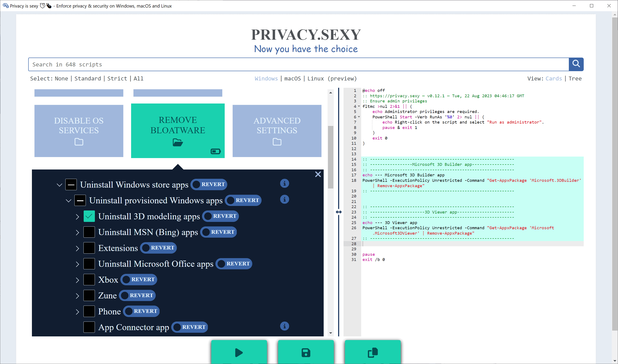The image size is (618, 364).
Task: Click the search magnifier icon
Action: pyautogui.click(x=576, y=64)
